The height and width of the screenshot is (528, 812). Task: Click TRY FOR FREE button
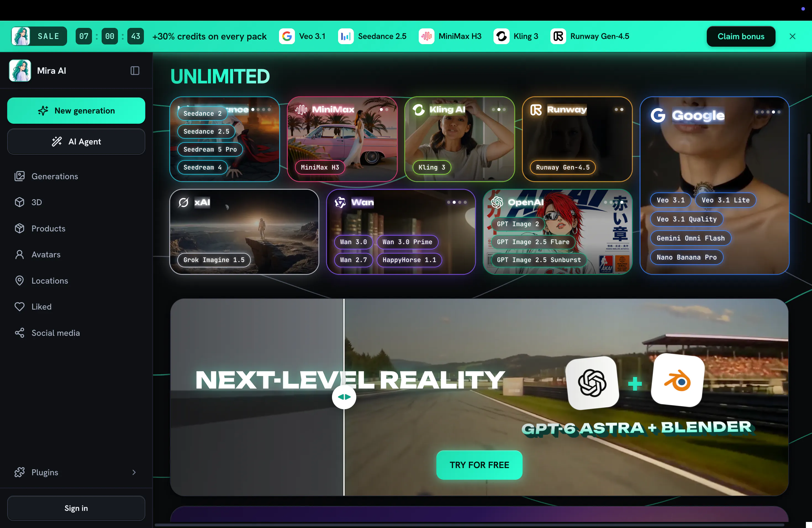(x=479, y=464)
